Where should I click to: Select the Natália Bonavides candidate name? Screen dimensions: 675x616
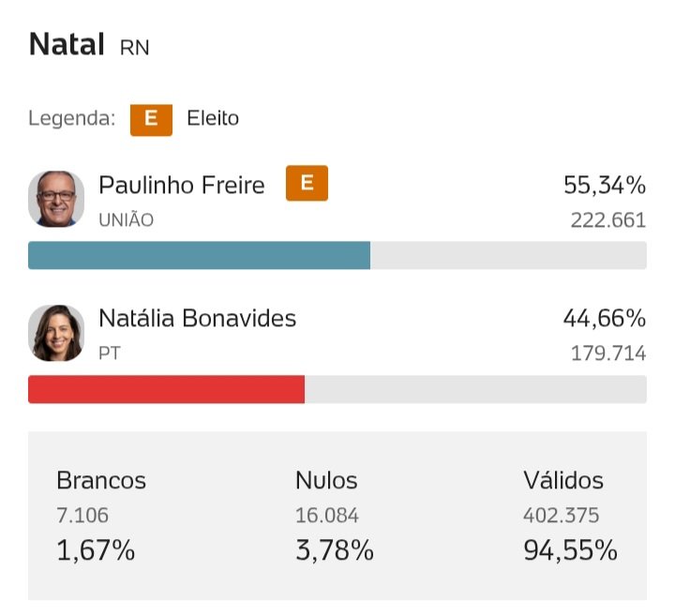[197, 319]
